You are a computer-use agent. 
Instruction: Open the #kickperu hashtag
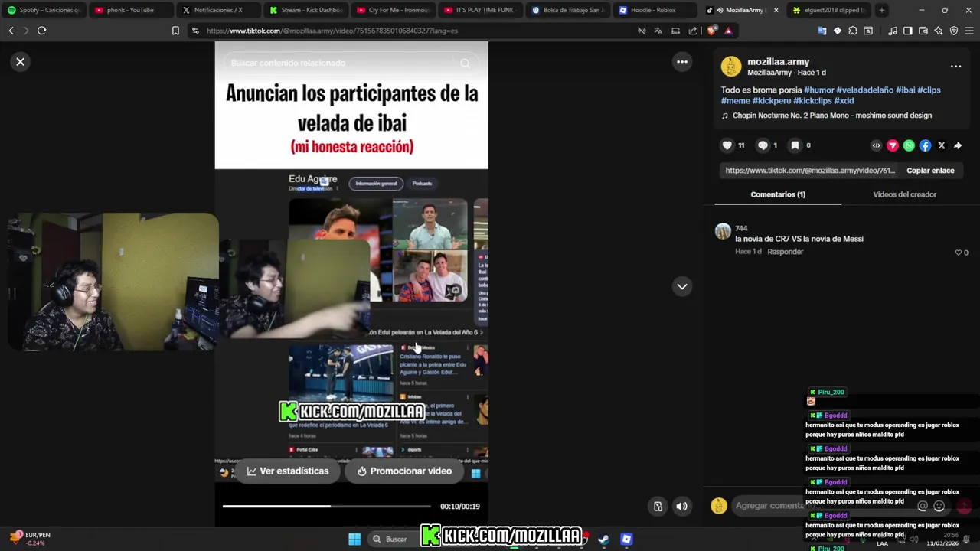772,101
